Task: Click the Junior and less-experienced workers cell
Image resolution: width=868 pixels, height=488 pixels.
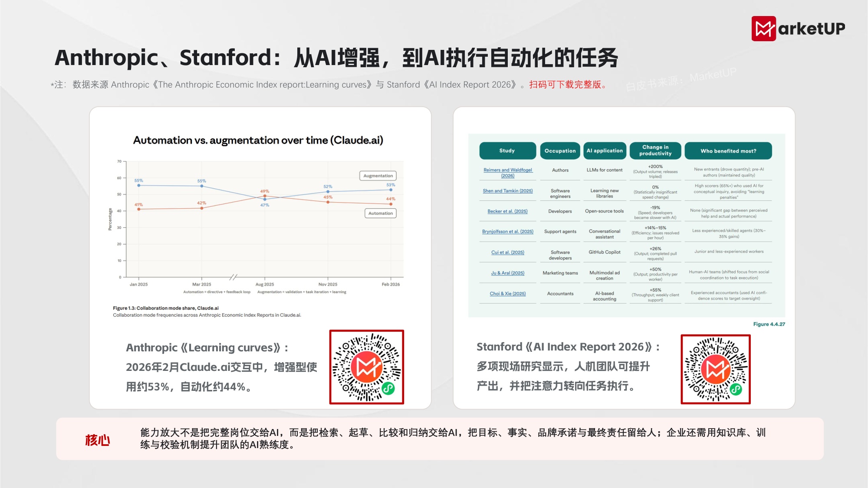Action: click(729, 252)
